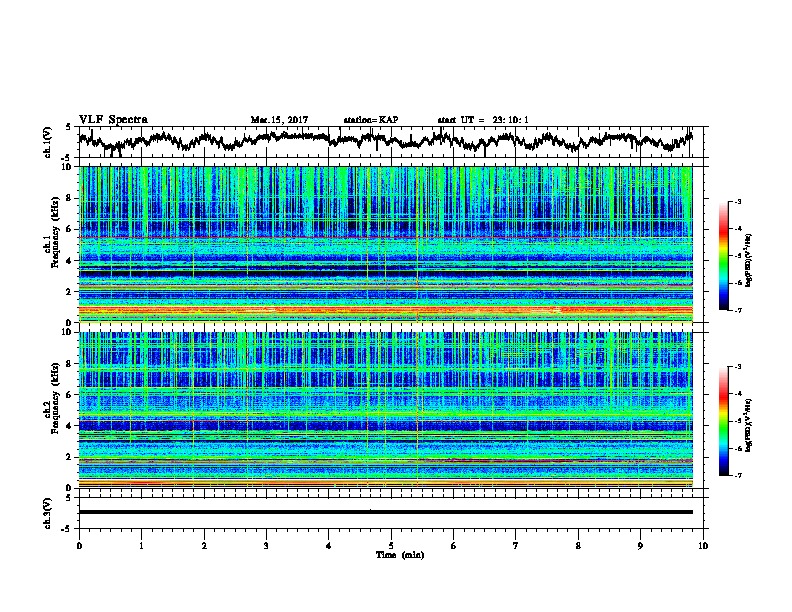This screenshot has height=612, width=792.
Task: Click time axis tick label "3"
Action: click(x=266, y=546)
